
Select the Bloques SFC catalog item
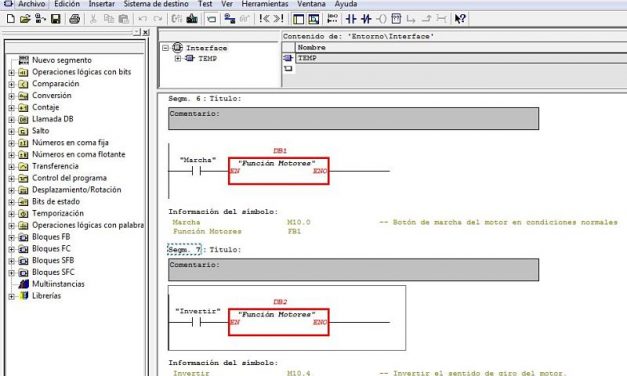(x=53, y=272)
